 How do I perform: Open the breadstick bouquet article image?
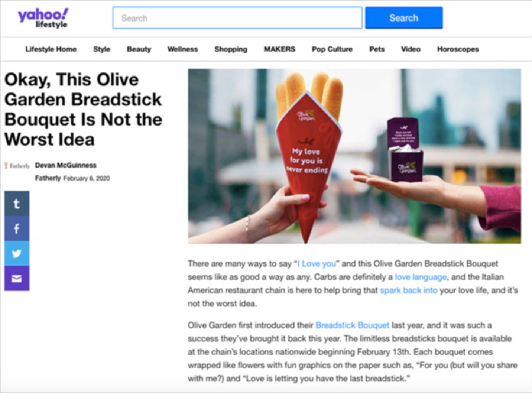tap(354, 156)
